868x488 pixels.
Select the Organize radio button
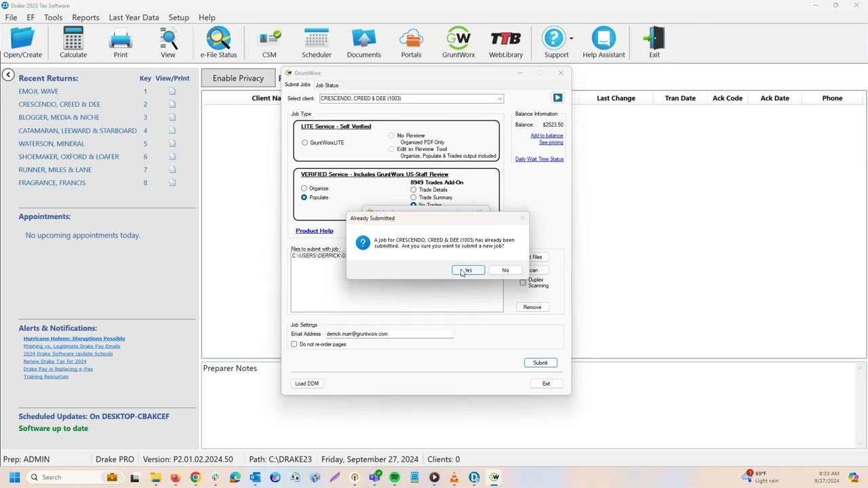(304, 188)
